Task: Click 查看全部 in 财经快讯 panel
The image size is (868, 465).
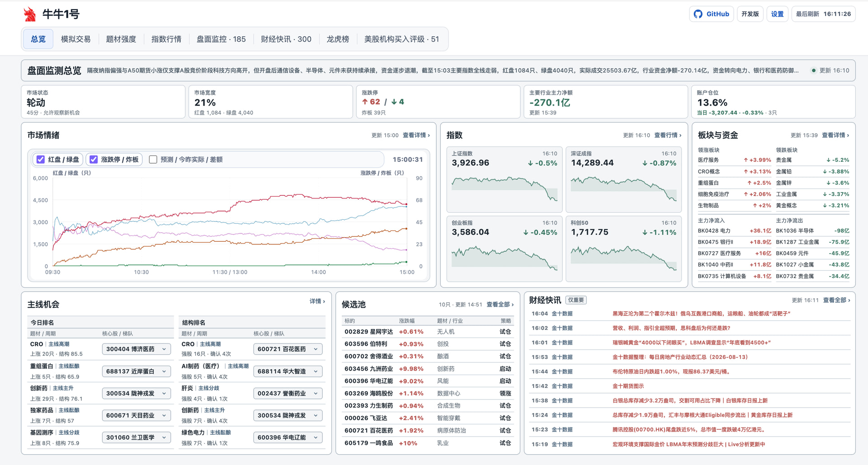Action: tap(836, 300)
